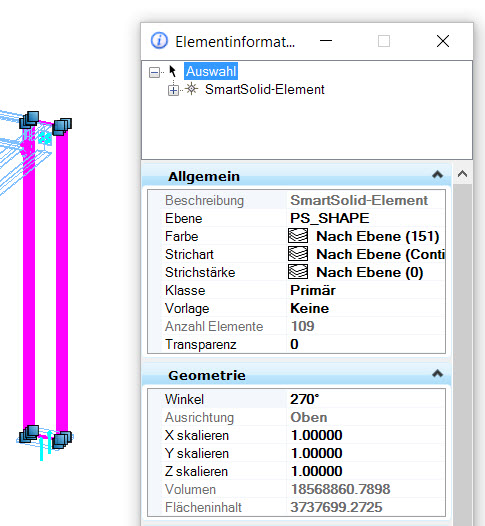
Task: Edit the Transparenz value field
Action: tap(366, 344)
